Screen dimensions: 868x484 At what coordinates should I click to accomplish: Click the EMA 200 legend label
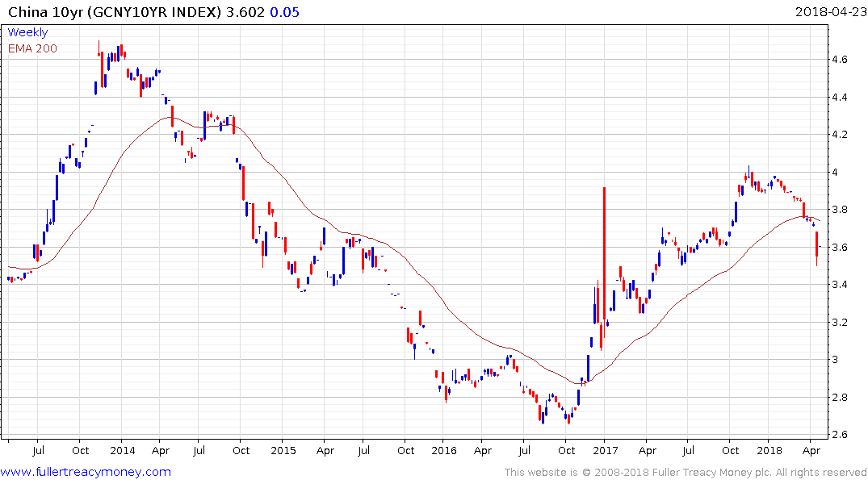click(32, 48)
